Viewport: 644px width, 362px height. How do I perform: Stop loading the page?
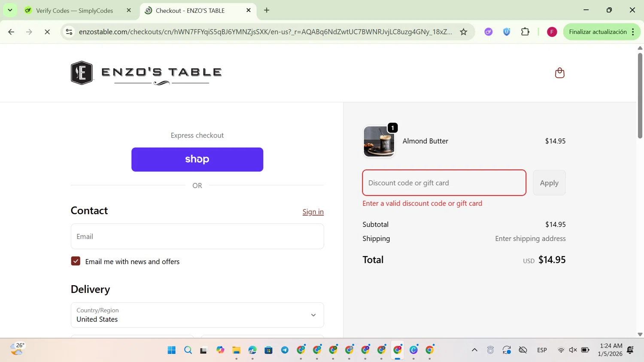[47, 32]
